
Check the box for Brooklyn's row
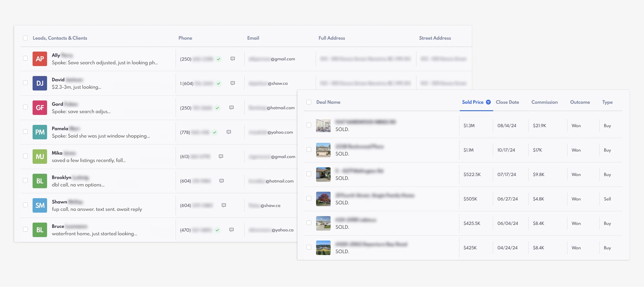(x=25, y=181)
